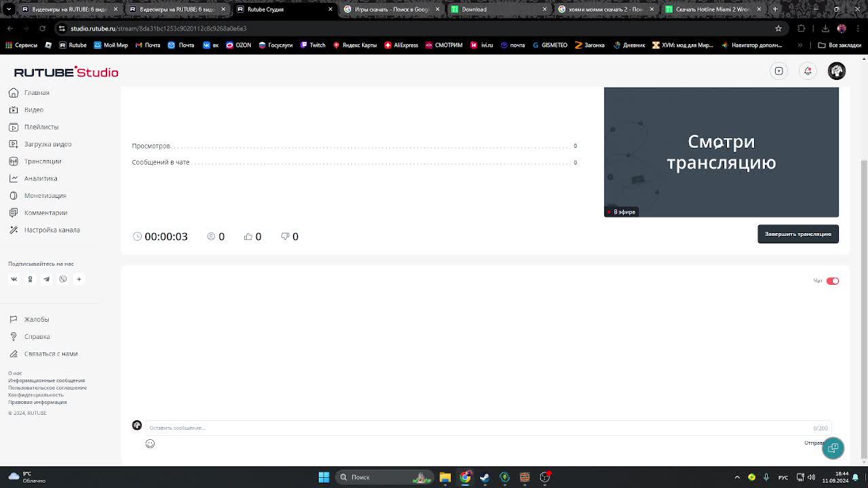The height and width of the screenshot is (488, 868).
Task: Switch to Скачать Hotline Miami 2 tab
Action: click(713, 9)
